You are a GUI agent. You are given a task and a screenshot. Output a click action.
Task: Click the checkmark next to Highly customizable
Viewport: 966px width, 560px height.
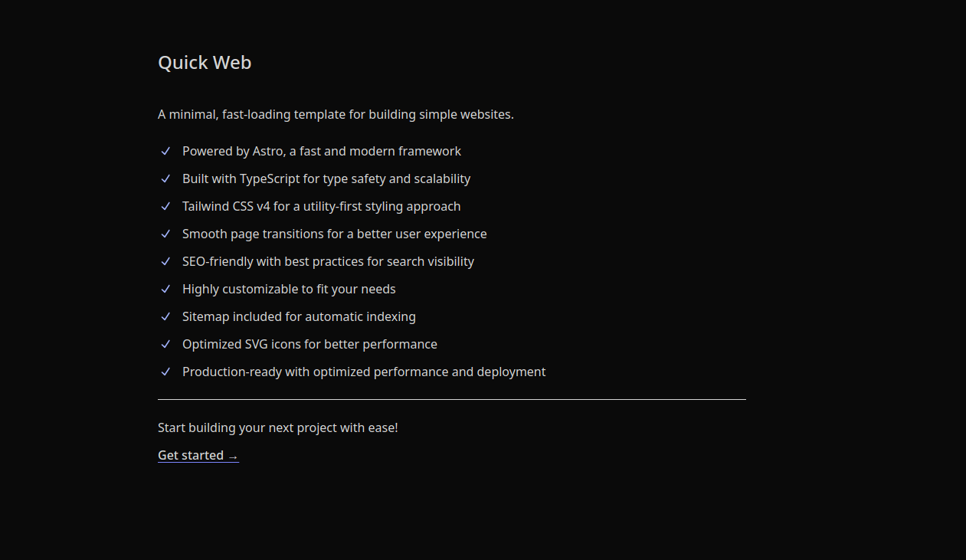point(165,290)
